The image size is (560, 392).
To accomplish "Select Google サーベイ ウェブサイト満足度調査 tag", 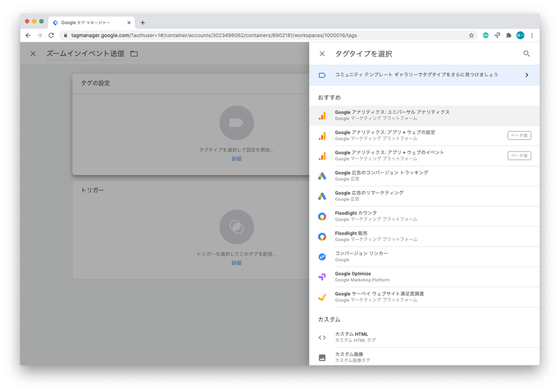I will tap(424, 297).
